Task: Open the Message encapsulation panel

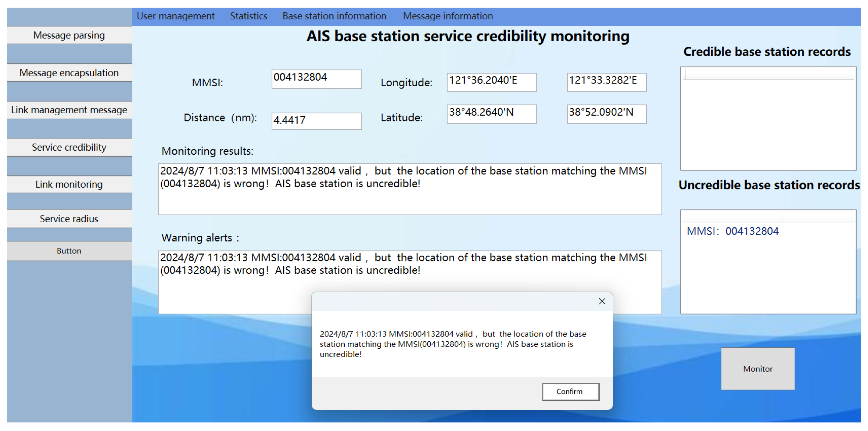Action: (69, 73)
